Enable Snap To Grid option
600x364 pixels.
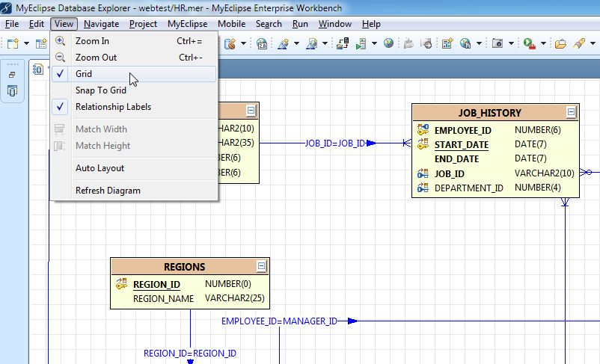[x=100, y=90]
